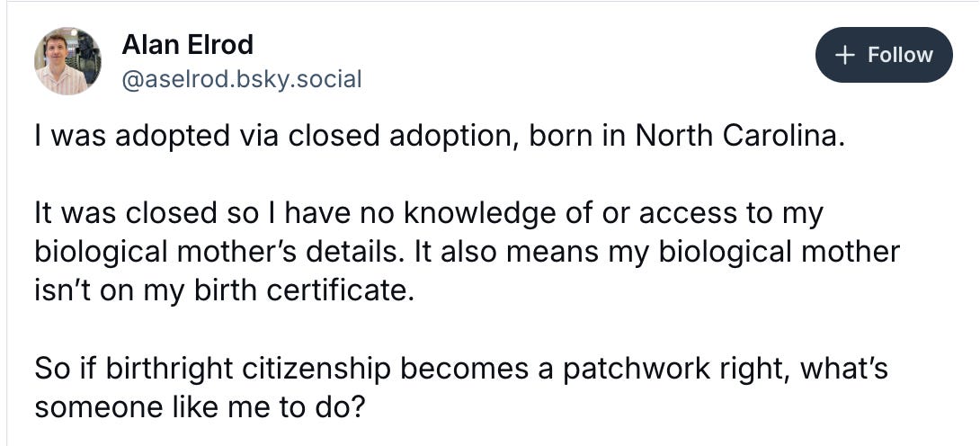Click the line starting 'biological mother's details'
980x446 pixels.
tap(467, 252)
